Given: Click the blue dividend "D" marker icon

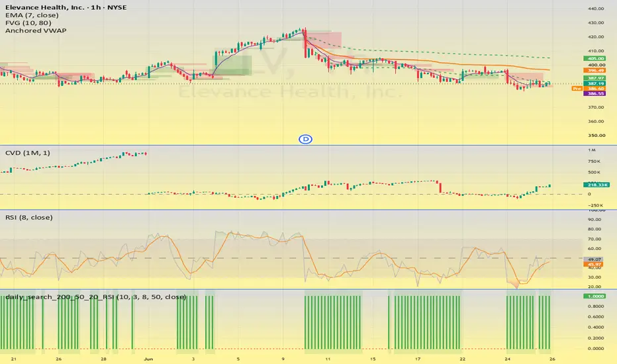Looking at the screenshot, I should (x=305, y=139).
